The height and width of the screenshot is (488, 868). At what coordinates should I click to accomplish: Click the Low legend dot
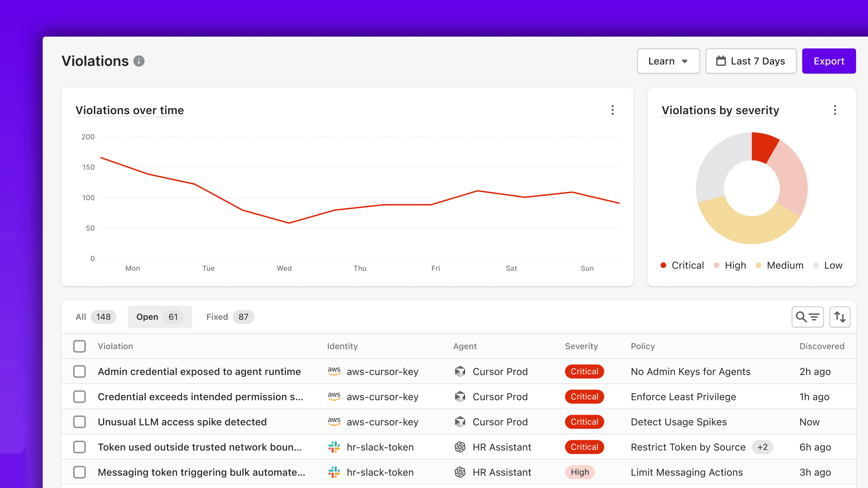[816, 265]
